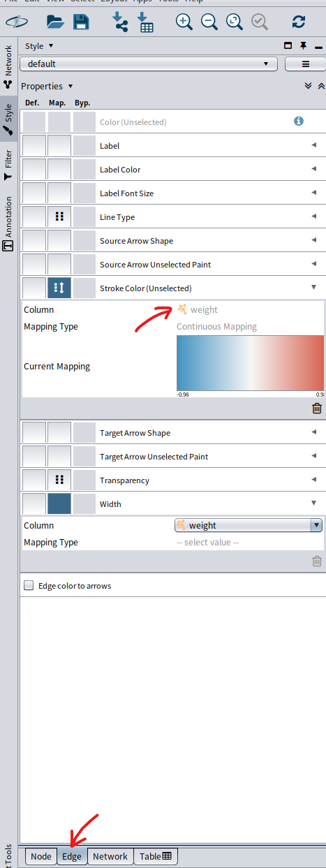The width and height of the screenshot is (326, 868).
Task: Open the Width column weight dropdown
Action: [x=248, y=526]
